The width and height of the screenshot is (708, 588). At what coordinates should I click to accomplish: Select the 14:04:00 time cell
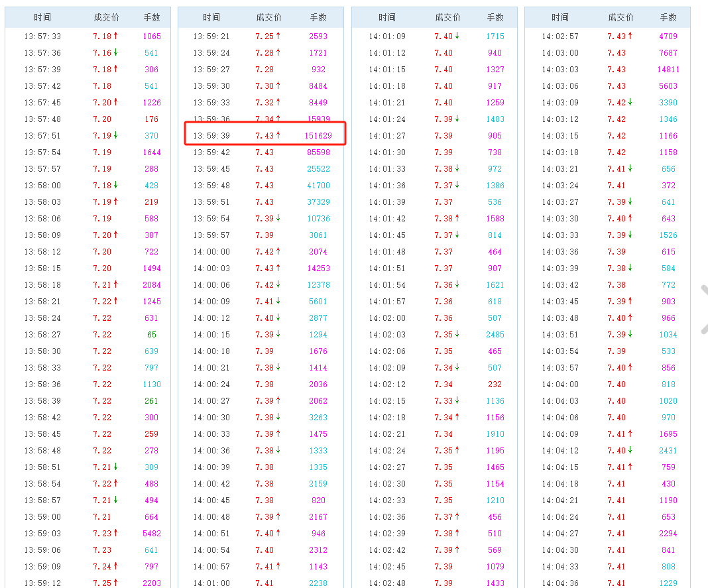coord(560,384)
